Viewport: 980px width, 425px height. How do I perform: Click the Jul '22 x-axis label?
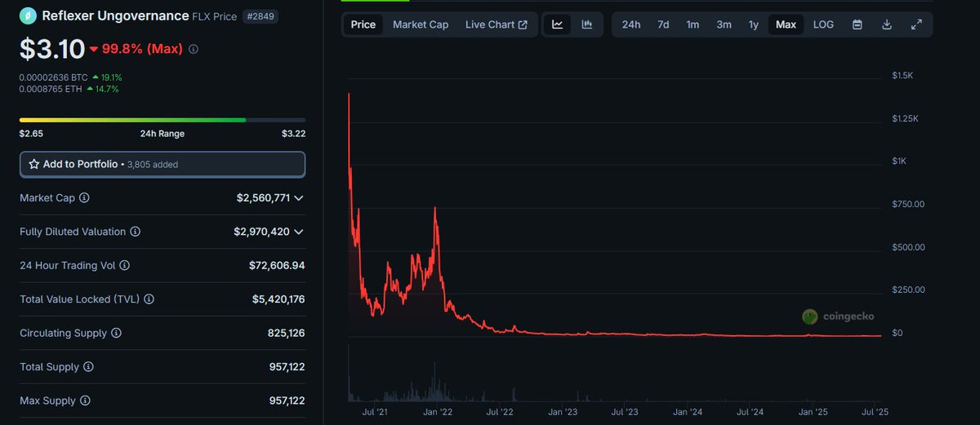[x=499, y=412]
